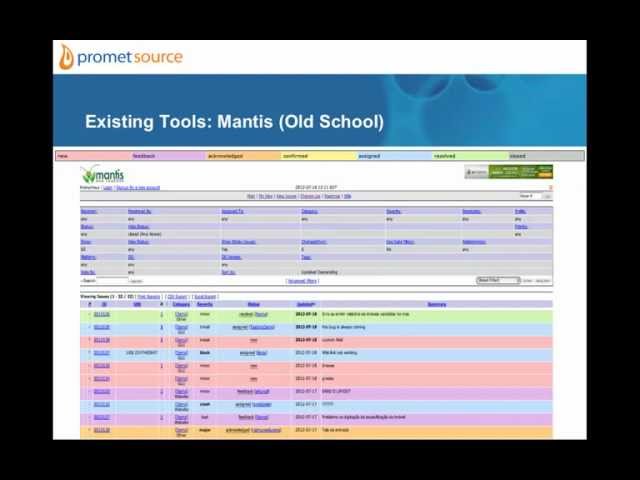The width and height of the screenshot is (640, 480).
Task: Click the Platform filter link
Action: (88, 257)
